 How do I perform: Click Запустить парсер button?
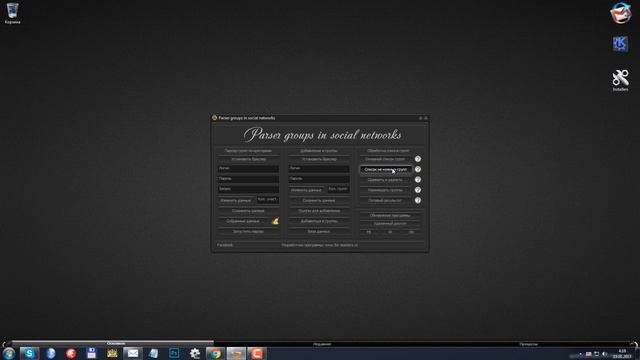[248, 231]
